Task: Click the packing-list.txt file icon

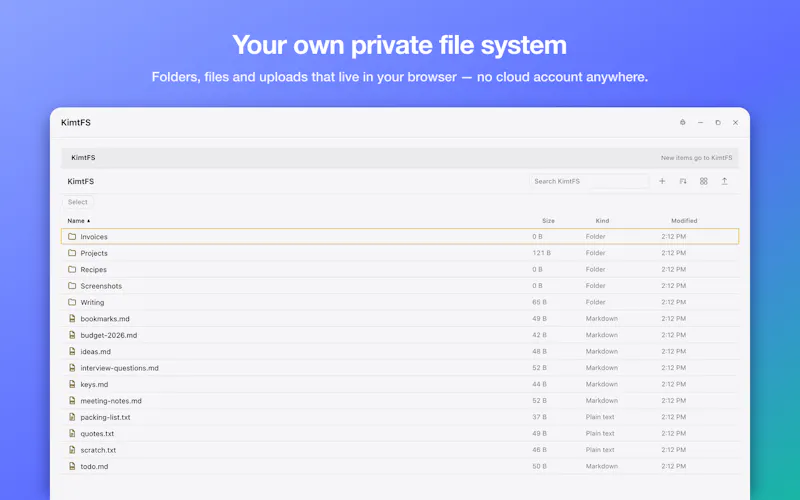Action: [72, 417]
